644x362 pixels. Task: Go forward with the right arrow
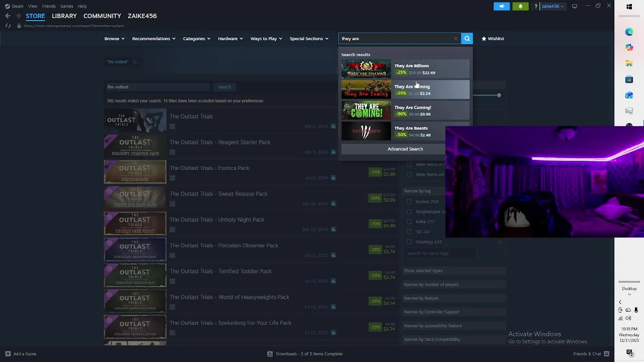pos(18,16)
